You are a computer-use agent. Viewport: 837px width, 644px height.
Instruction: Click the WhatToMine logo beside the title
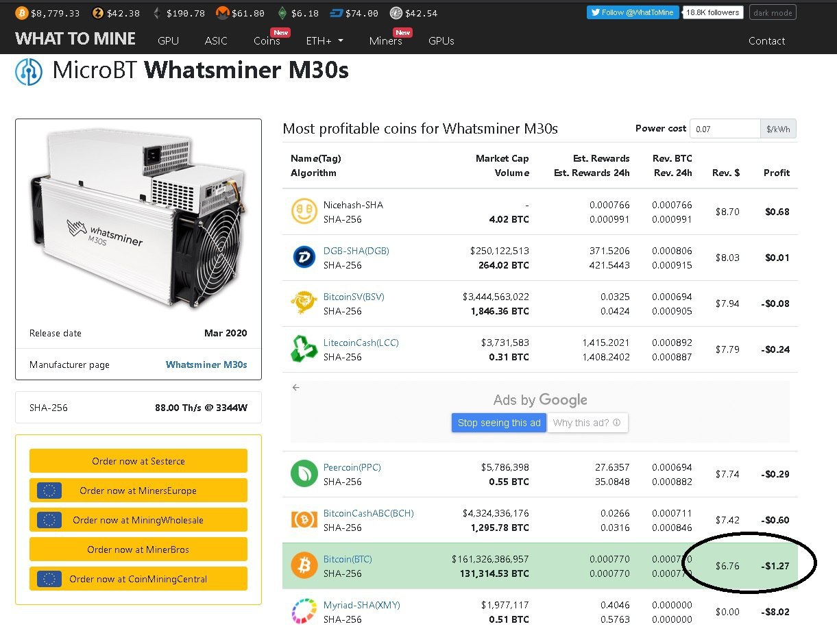(29, 71)
